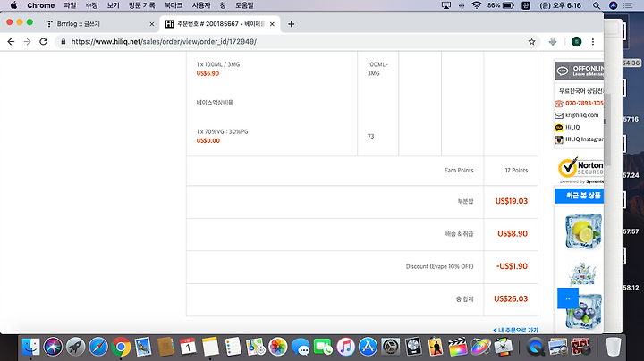Select the US$8.90 shipping amount
644x361 pixels.
coord(513,233)
